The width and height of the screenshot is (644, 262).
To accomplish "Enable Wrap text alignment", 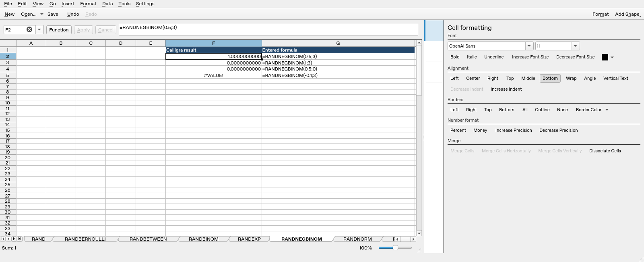I will tap(571, 78).
